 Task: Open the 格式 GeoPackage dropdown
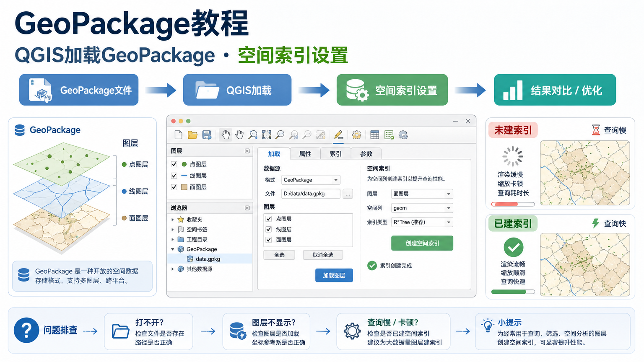(311, 180)
